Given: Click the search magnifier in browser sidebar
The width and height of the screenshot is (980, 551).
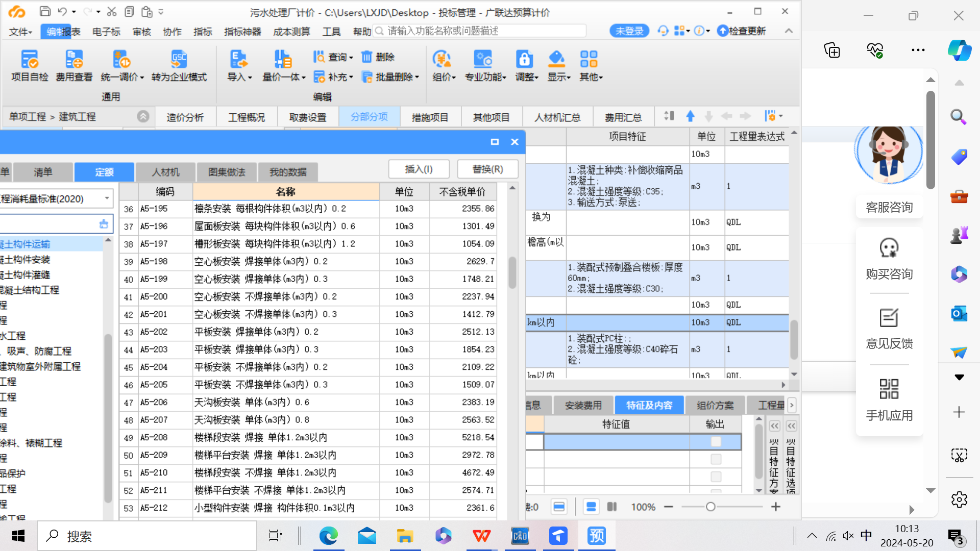Looking at the screenshot, I should pos(959,117).
